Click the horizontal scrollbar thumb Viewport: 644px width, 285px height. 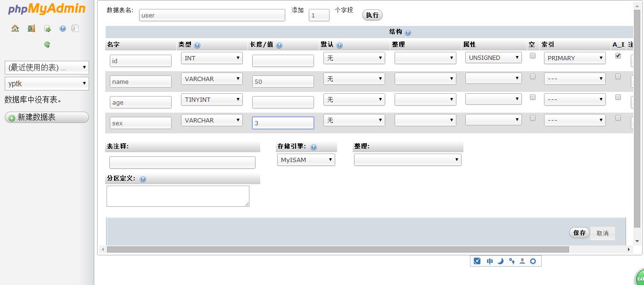(x=338, y=249)
